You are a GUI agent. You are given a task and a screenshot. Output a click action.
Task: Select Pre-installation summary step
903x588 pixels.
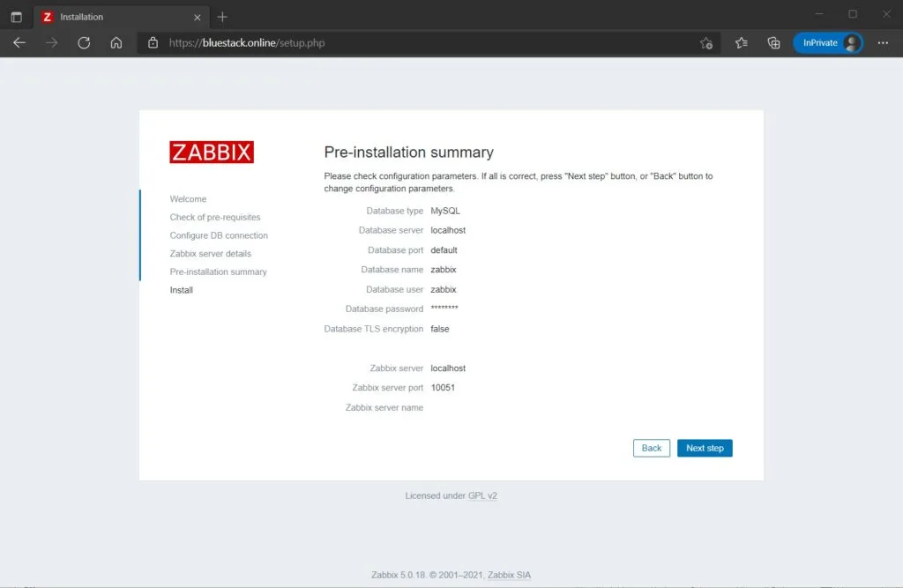tap(218, 272)
